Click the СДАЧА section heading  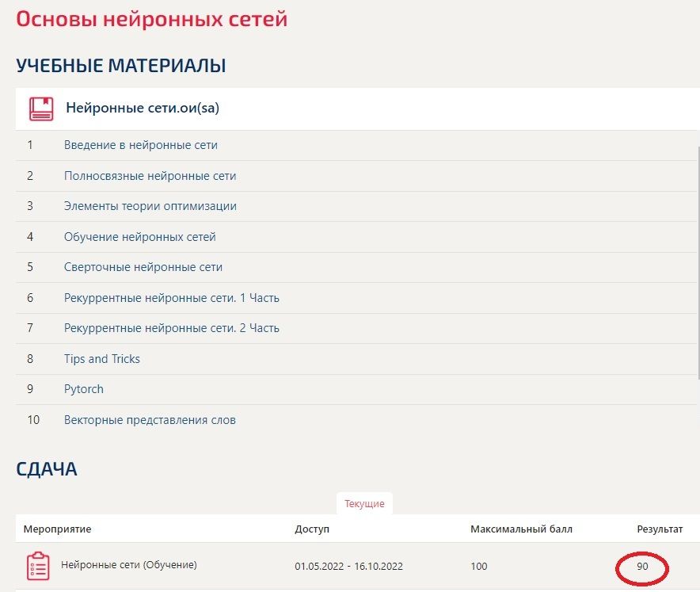click(x=47, y=469)
